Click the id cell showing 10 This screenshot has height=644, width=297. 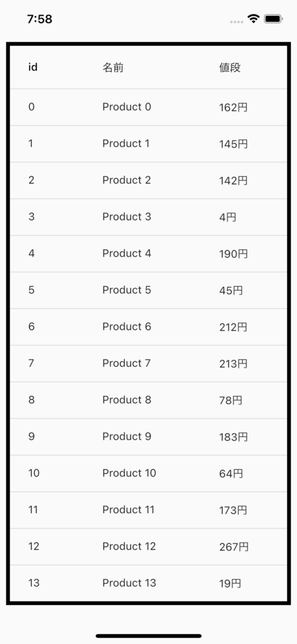[x=34, y=473]
